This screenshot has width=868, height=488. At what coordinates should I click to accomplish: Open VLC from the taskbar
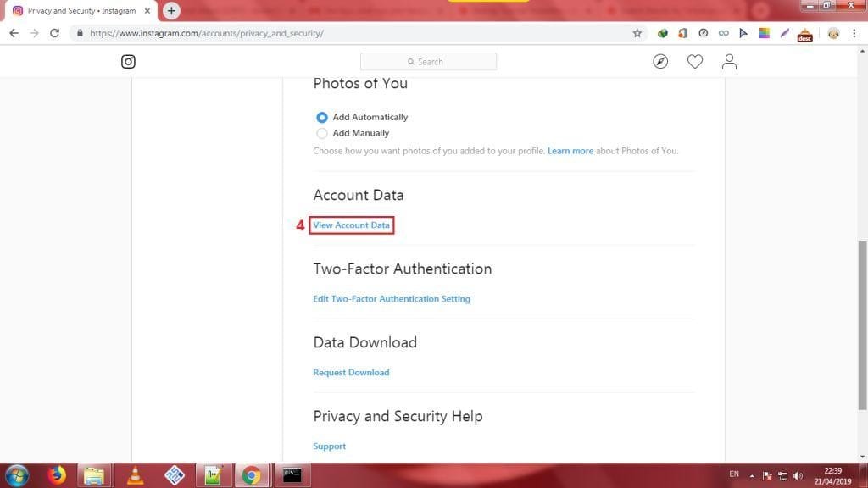pyautogui.click(x=134, y=475)
